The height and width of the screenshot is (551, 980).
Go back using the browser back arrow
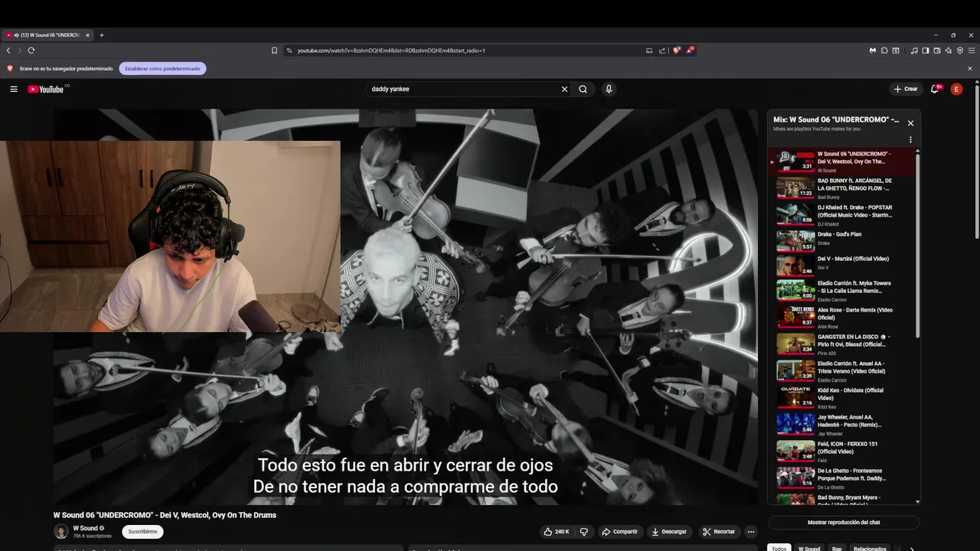(8, 51)
